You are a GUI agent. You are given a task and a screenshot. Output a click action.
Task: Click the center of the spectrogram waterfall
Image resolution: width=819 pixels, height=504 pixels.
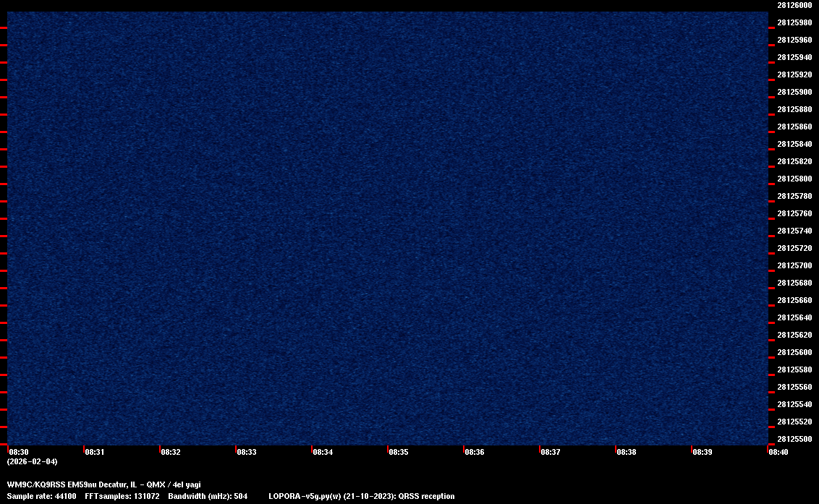[387, 228]
